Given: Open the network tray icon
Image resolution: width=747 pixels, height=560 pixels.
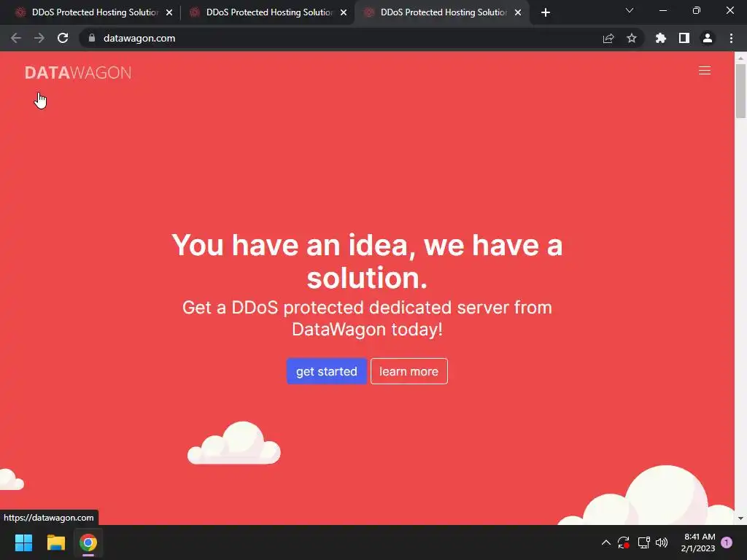Looking at the screenshot, I should coord(643,542).
